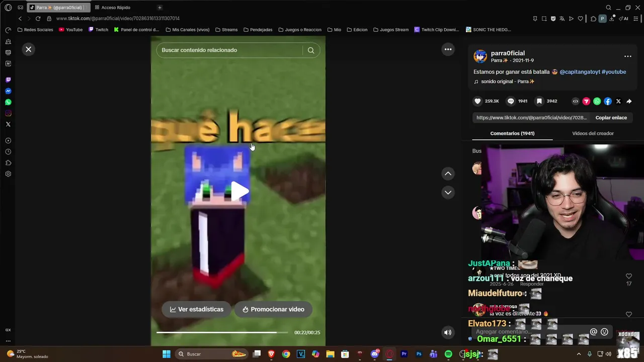
Task: Play the paused TikTok video
Action: [239, 191]
